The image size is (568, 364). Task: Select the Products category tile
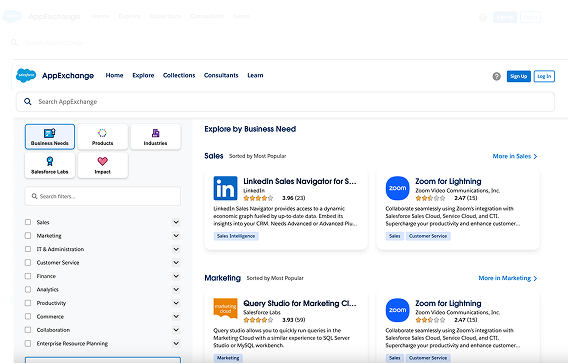coord(103,137)
